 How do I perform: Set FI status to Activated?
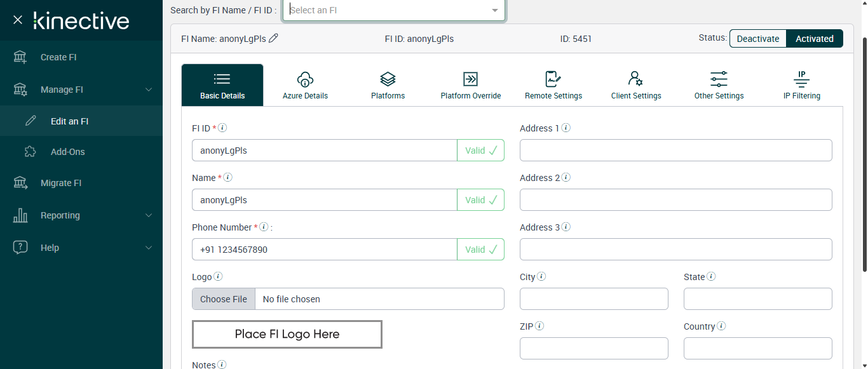(814, 39)
